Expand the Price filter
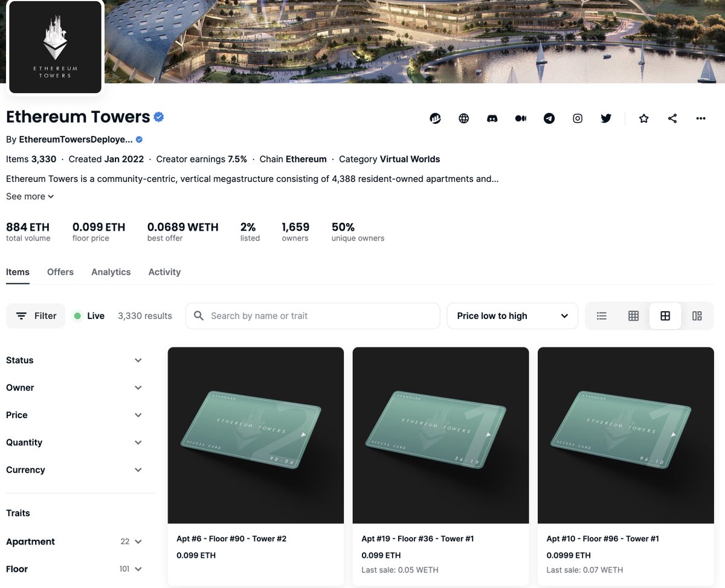725x588 pixels. coord(75,415)
